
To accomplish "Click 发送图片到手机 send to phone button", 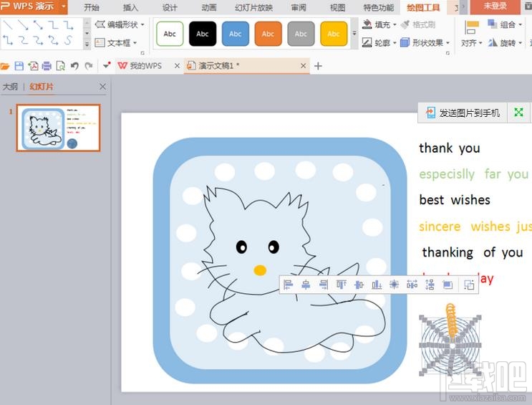I will (463, 113).
